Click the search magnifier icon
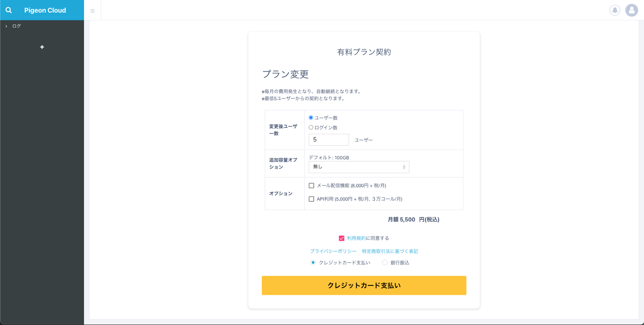The width and height of the screenshot is (644, 325). (x=9, y=10)
